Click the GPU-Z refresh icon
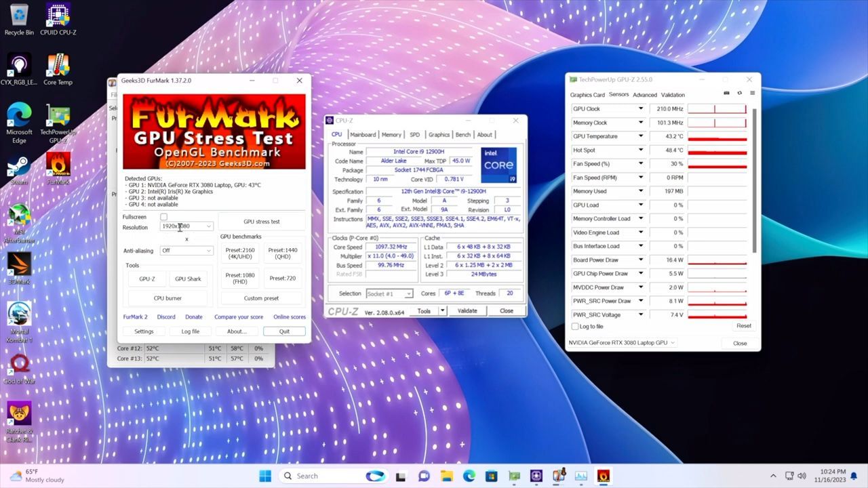This screenshot has width=868, height=488. (739, 94)
